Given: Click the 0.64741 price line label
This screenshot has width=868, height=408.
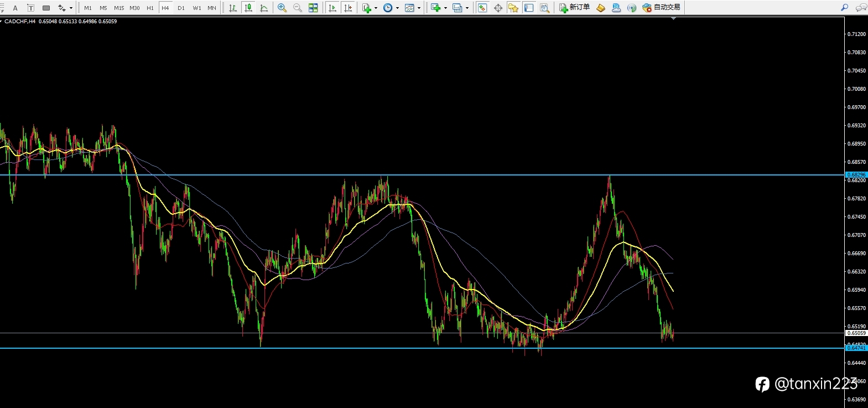Looking at the screenshot, I should [x=856, y=348].
